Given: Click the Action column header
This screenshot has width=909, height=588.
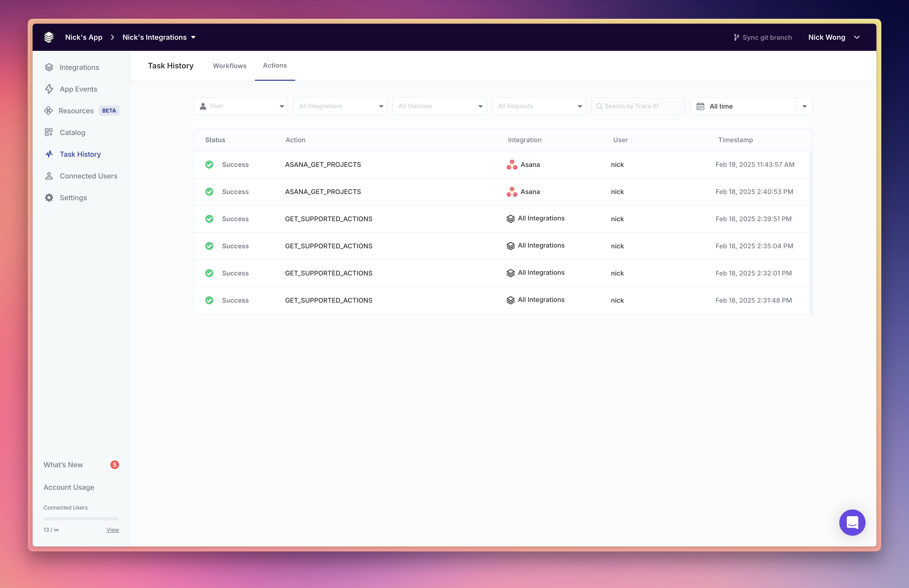Looking at the screenshot, I should click(x=295, y=140).
